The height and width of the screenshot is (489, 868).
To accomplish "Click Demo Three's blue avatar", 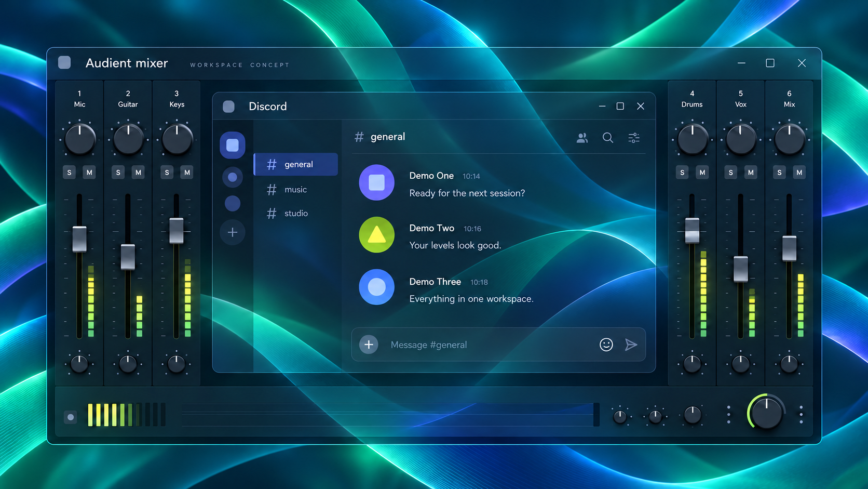I will pyautogui.click(x=376, y=287).
